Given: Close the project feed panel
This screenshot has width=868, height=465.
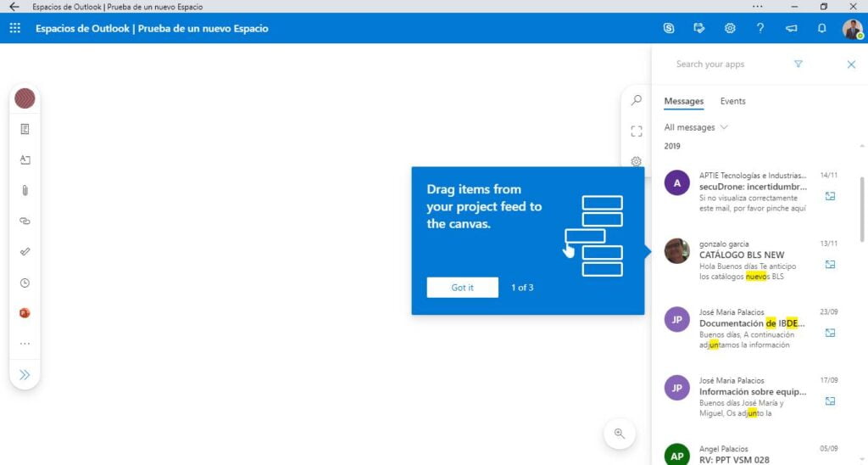Looking at the screenshot, I should [851, 64].
